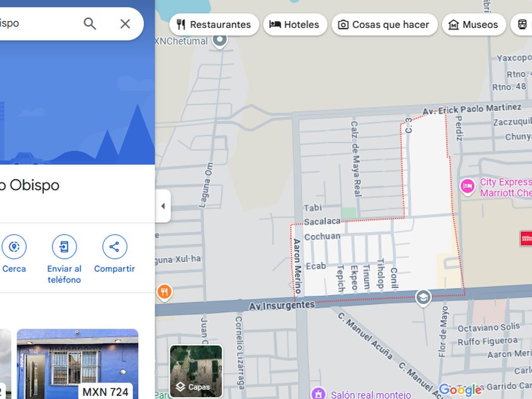The width and height of the screenshot is (532, 399).
Task: Select the Museos filter chip
Action: [x=474, y=25]
